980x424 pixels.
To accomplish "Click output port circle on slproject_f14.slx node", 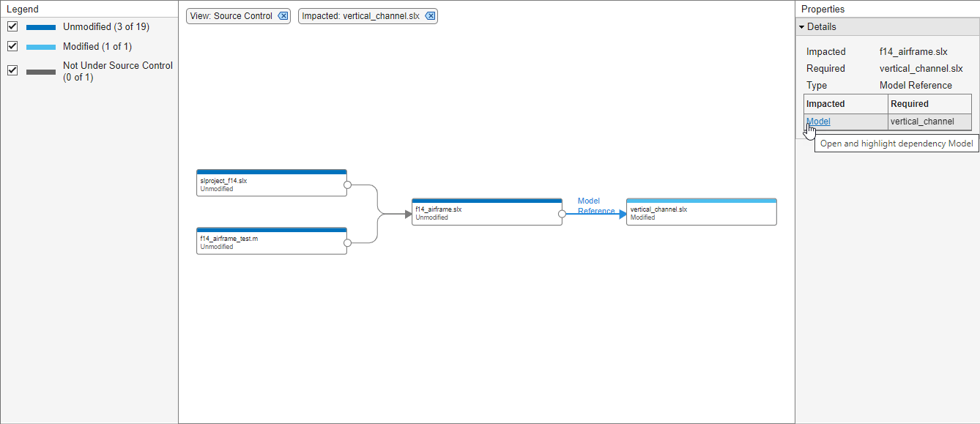I will [347, 185].
